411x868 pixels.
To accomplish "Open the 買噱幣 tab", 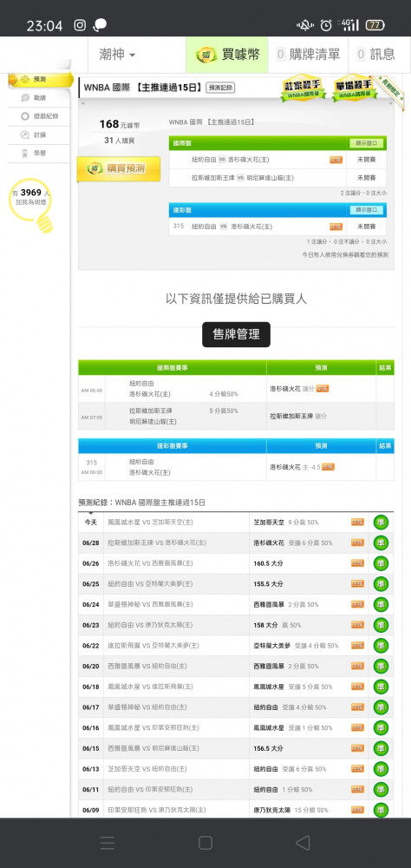I will pos(227,54).
